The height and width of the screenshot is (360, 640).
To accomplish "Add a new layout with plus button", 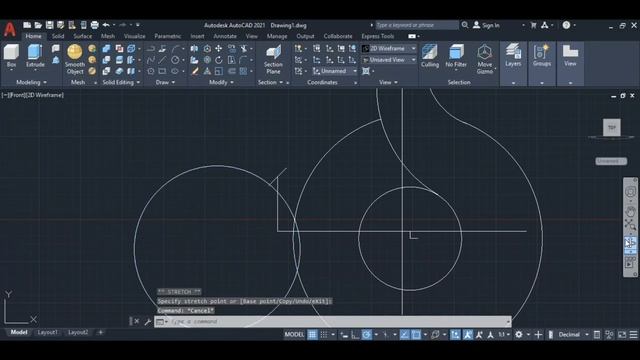I will click(100, 332).
